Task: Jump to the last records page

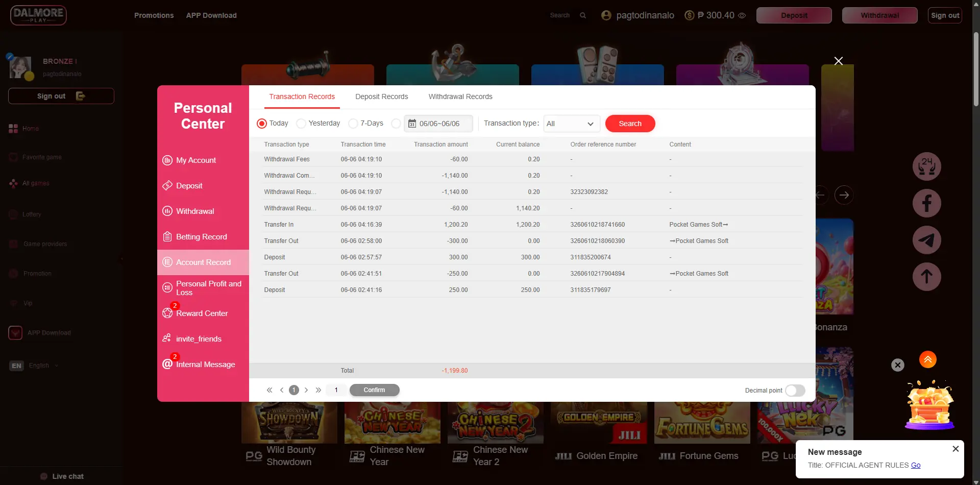Action: point(318,390)
